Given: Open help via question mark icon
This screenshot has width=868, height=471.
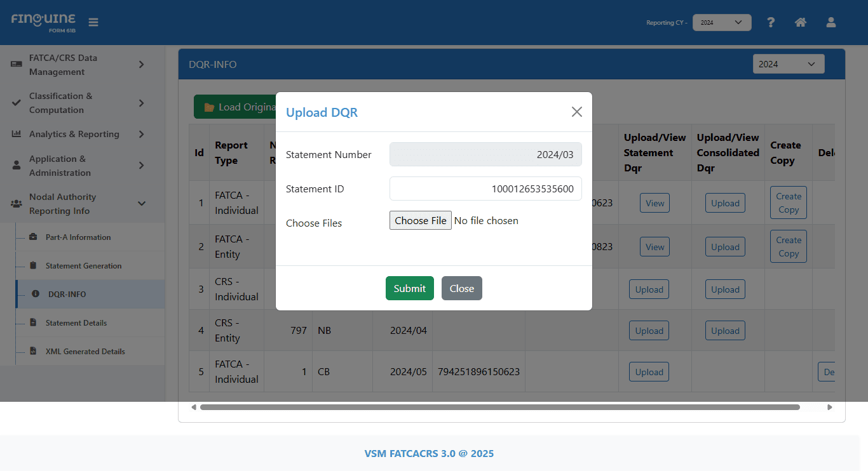Looking at the screenshot, I should click(771, 22).
